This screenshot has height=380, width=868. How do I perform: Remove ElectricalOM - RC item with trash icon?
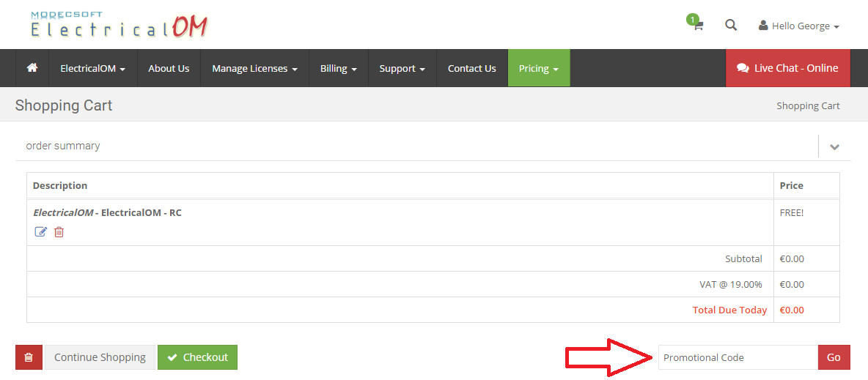(x=59, y=232)
